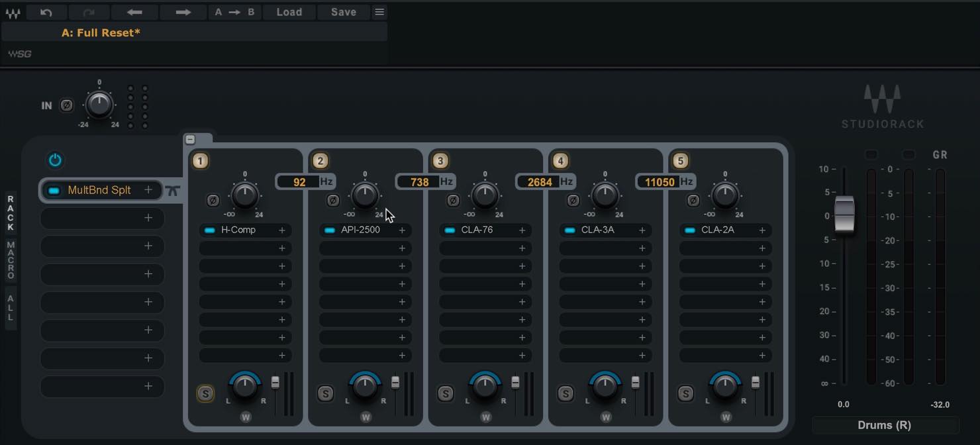Viewport: 980px width, 445px height.
Task: Open the CLA-3A slot plus menu
Action: (642, 230)
